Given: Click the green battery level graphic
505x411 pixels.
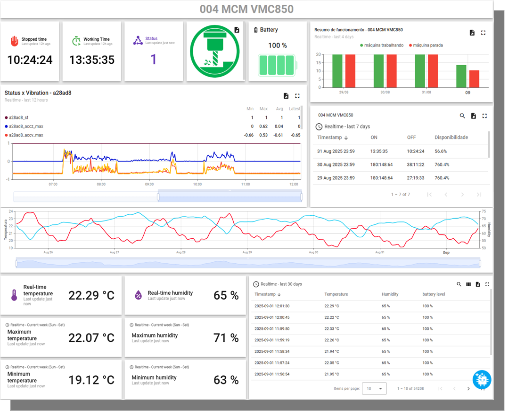Looking at the screenshot, I should coord(277,65).
